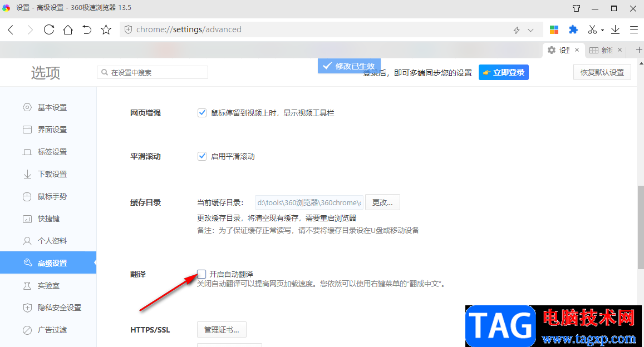This screenshot has width=644, height=347.
Task: Click the 360 browser logo icon
Action: (6, 8)
